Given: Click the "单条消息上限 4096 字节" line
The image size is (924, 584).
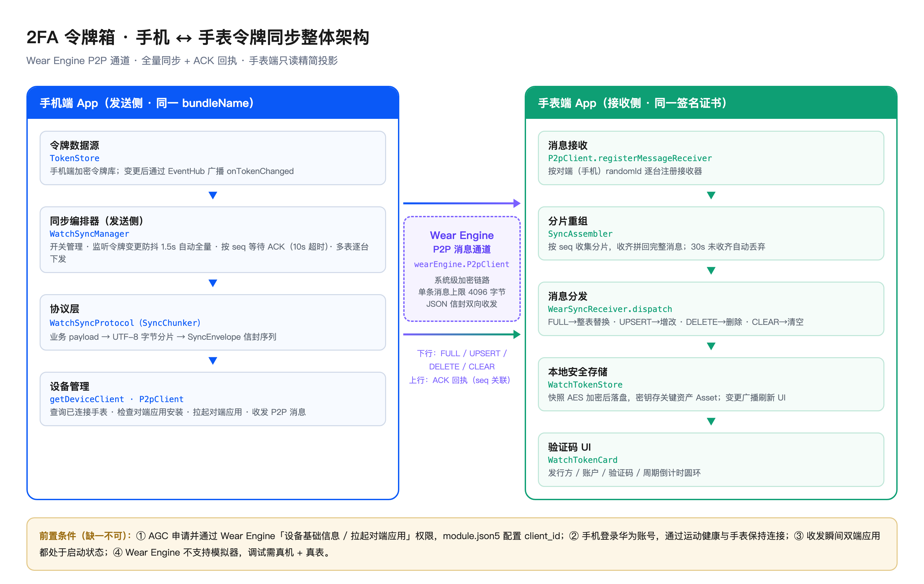Looking at the screenshot, I should pyautogui.click(x=462, y=292).
